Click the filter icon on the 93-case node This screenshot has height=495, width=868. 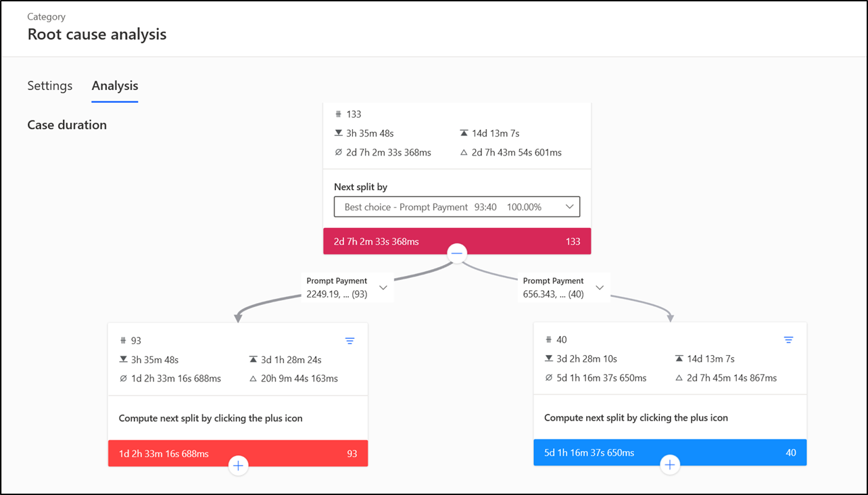coord(350,341)
